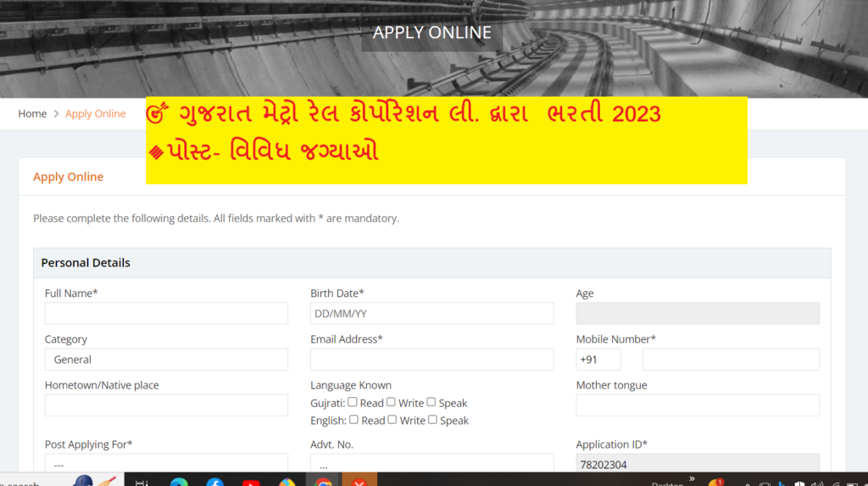The image size is (868, 486).
Task: Open Facebook from the taskbar
Action: 215,482
